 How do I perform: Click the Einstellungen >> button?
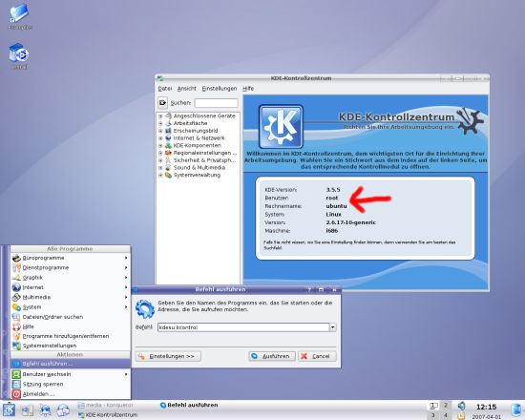coord(168,356)
